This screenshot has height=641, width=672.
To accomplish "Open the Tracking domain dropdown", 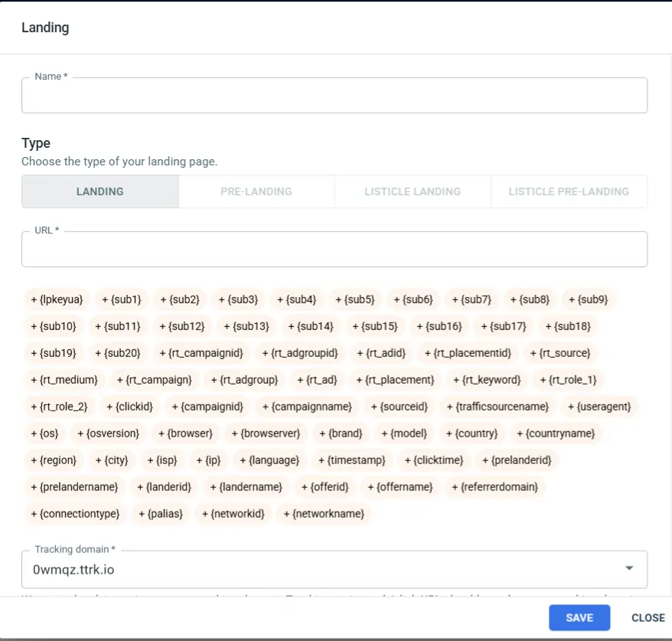I will pyautogui.click(x=334, y=569).
